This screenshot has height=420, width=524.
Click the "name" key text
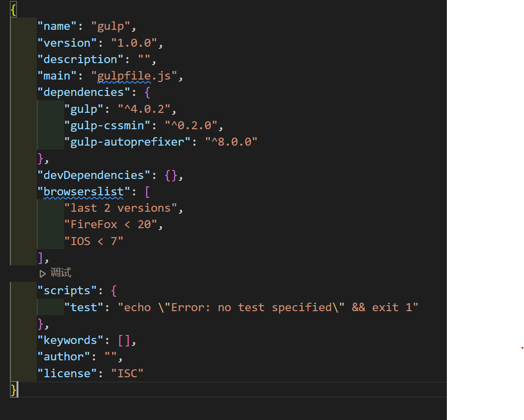point(57,26)
